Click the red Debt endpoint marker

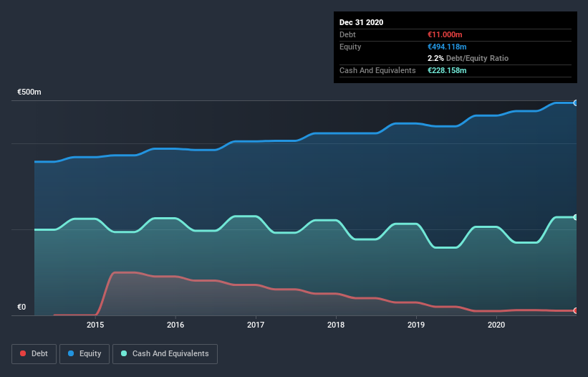(576, 310)
